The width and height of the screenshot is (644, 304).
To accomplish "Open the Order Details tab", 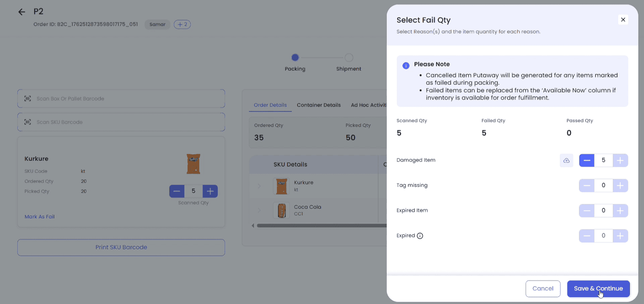I will (x=270, y=105).
